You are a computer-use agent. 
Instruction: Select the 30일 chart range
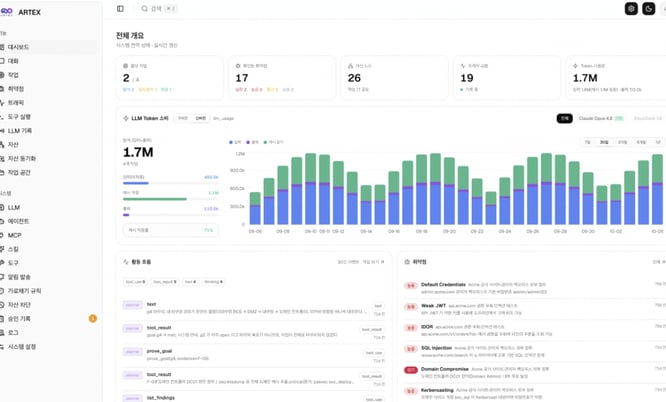pyautogui.click(x=604, y=142)
